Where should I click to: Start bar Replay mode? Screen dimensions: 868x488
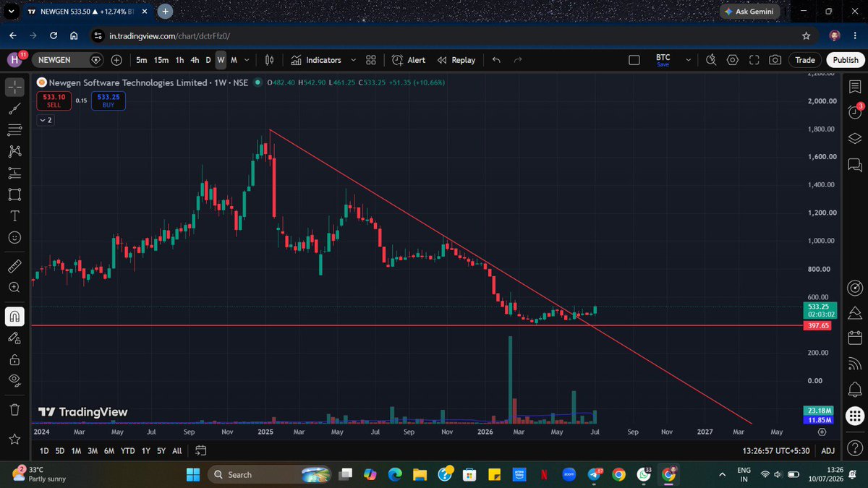pos(456,60)
